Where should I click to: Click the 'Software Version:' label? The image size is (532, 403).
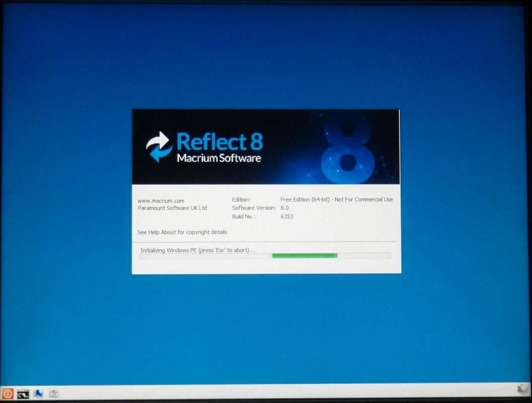tap(254, 208)
